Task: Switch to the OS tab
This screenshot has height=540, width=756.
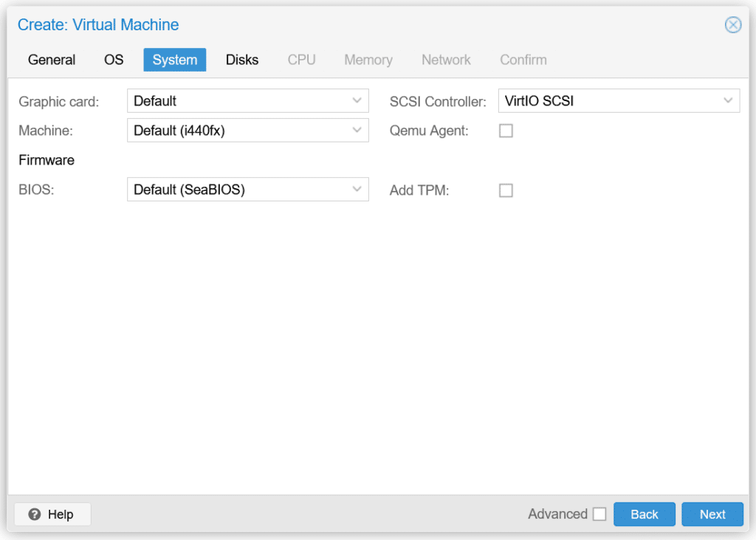Action: coord(114,60)
